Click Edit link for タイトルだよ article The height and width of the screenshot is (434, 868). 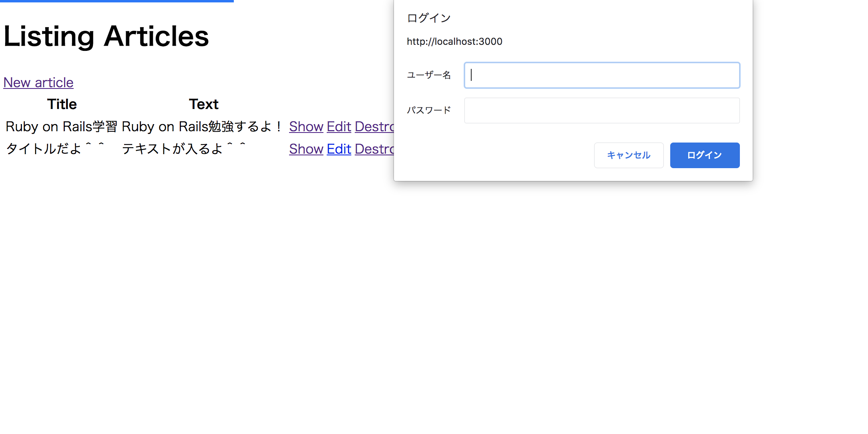(339, 149)
